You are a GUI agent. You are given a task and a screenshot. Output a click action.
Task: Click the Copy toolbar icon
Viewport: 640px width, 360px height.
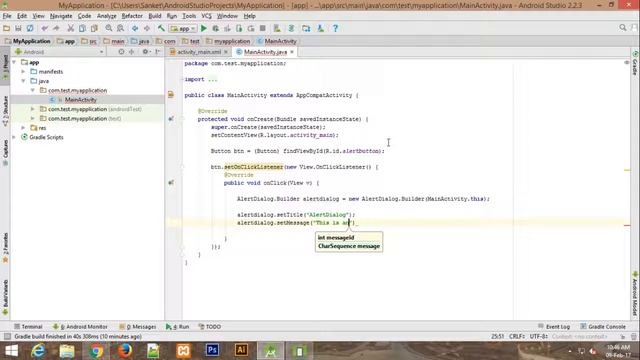click(x=82, y=28)
